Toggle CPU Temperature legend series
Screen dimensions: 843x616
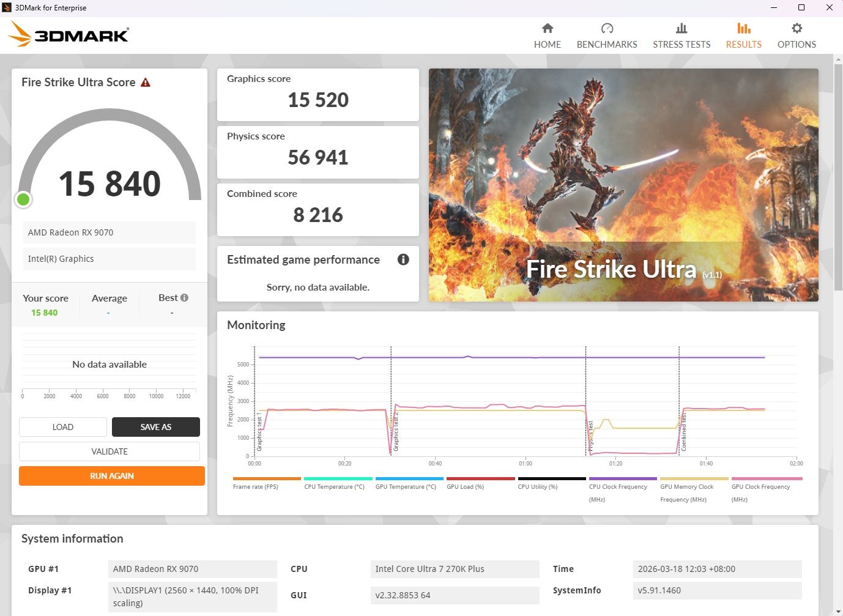tap(334, 487)
